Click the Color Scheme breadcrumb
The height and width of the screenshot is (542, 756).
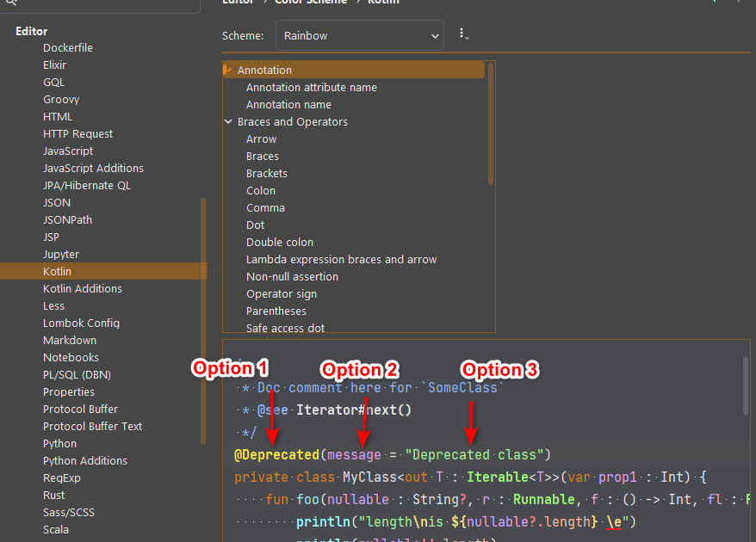(x=310, y=3)
